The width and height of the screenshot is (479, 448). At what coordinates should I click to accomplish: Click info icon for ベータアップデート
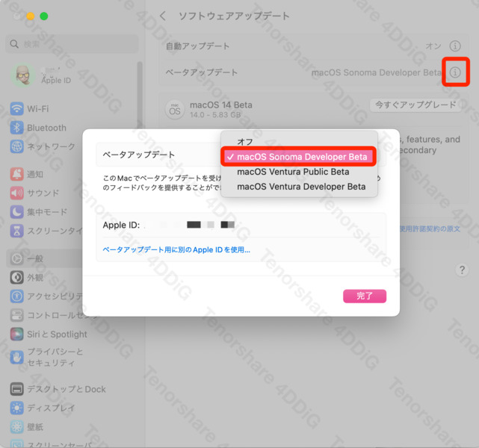tap(455, 72)
